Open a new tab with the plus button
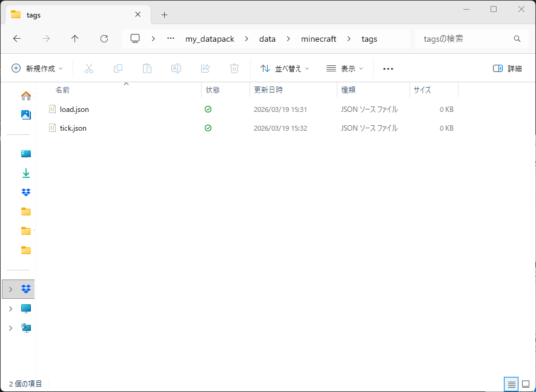 click(164, 15)
